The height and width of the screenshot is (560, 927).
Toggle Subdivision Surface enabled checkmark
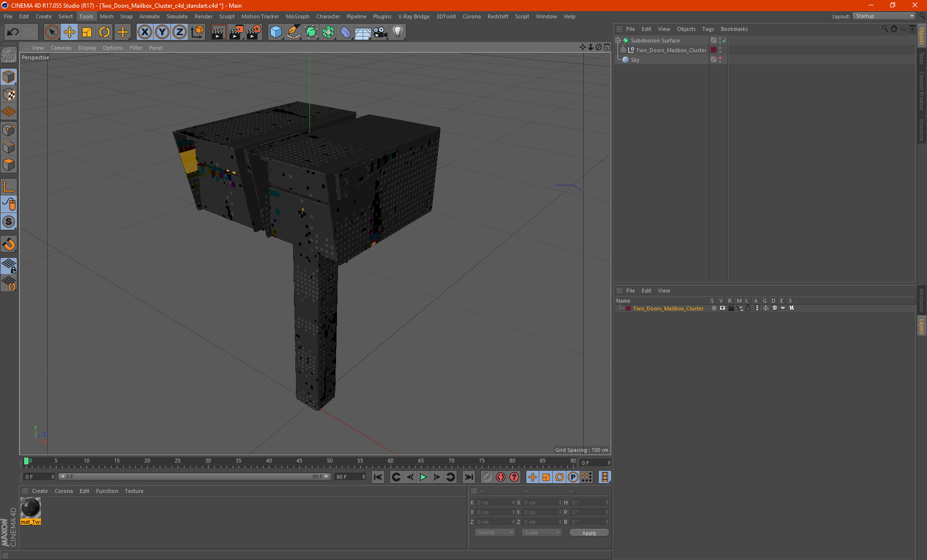tap(724, 41)
